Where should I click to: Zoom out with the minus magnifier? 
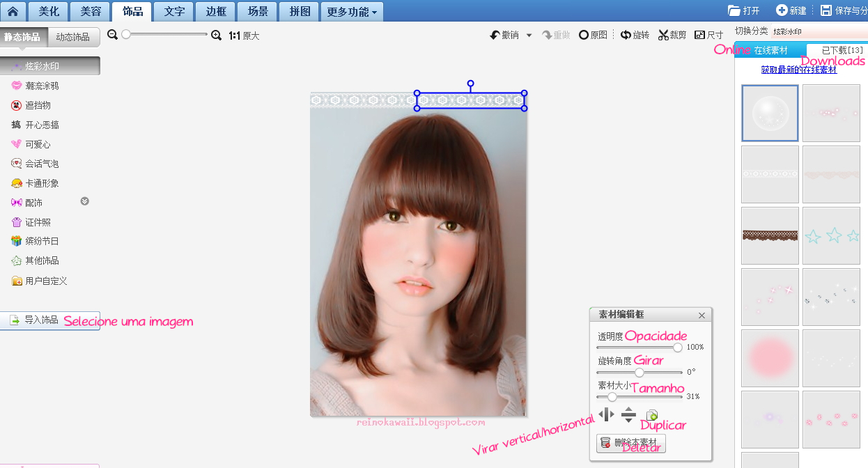(113, 35)
